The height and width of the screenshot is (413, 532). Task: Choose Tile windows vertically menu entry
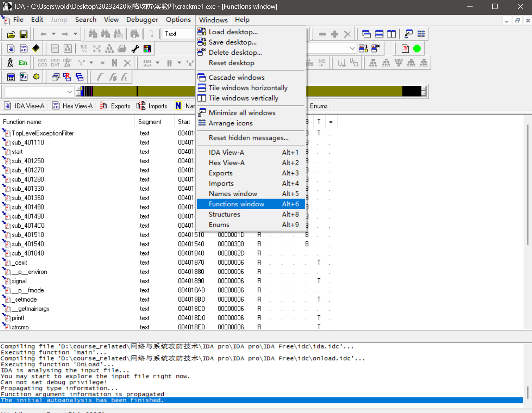[251, 98]
